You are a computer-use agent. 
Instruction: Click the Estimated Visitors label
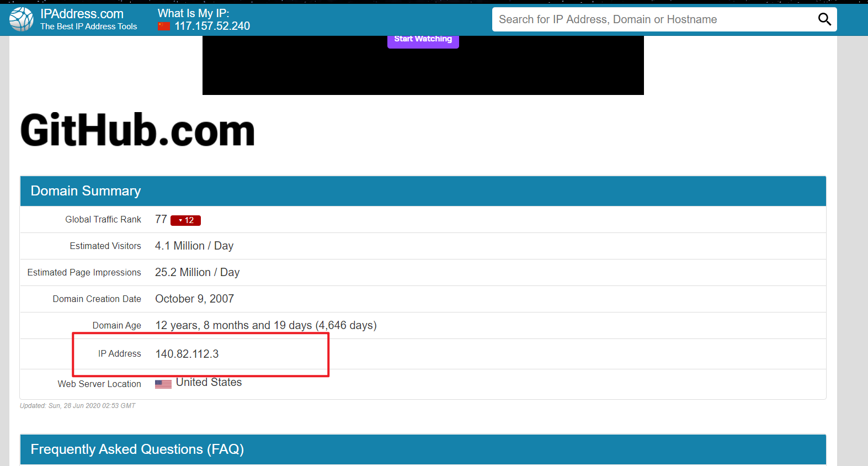tap(105, 246)
